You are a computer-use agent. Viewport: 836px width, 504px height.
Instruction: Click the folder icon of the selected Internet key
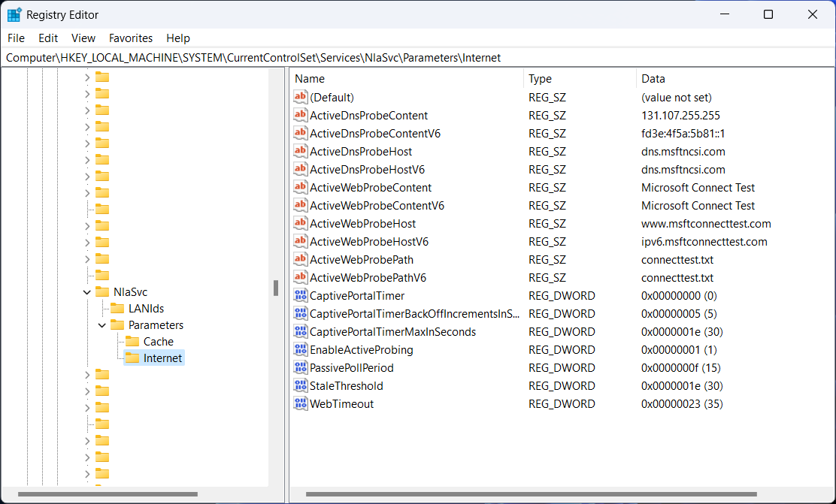point(135,358)
